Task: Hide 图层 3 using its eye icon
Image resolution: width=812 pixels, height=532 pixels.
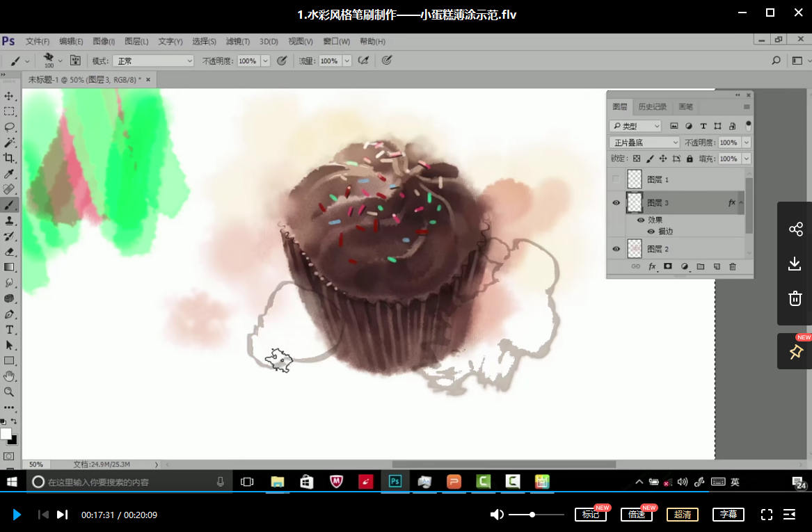Action: tap(616, 203)
